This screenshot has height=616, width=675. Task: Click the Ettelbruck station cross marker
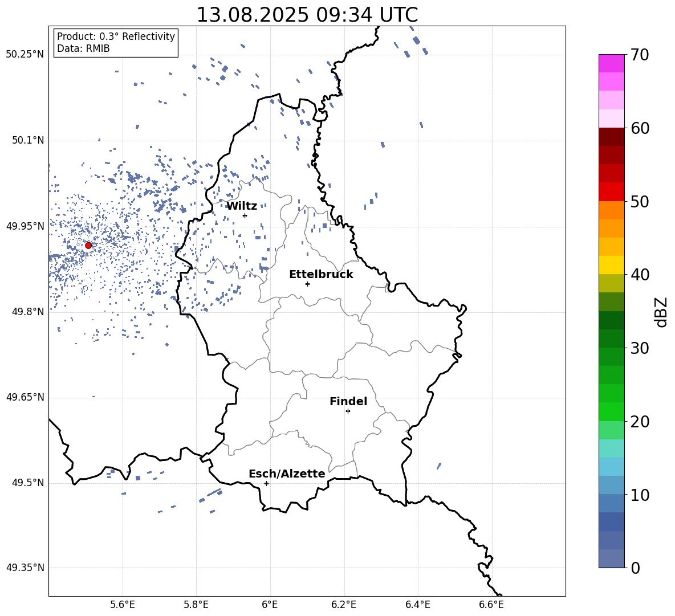(x=307, y=284)
